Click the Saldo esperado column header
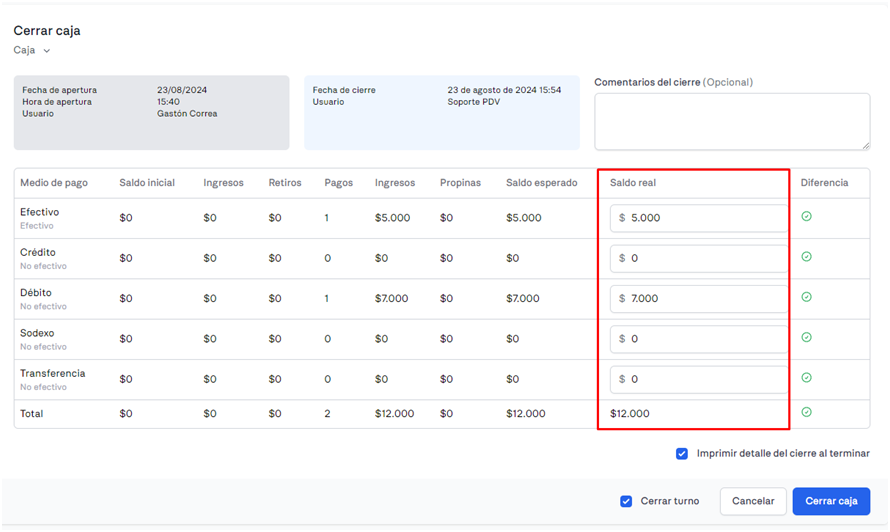Image resolution: width=890 pixels, height=532 pixels. (541, 183)
